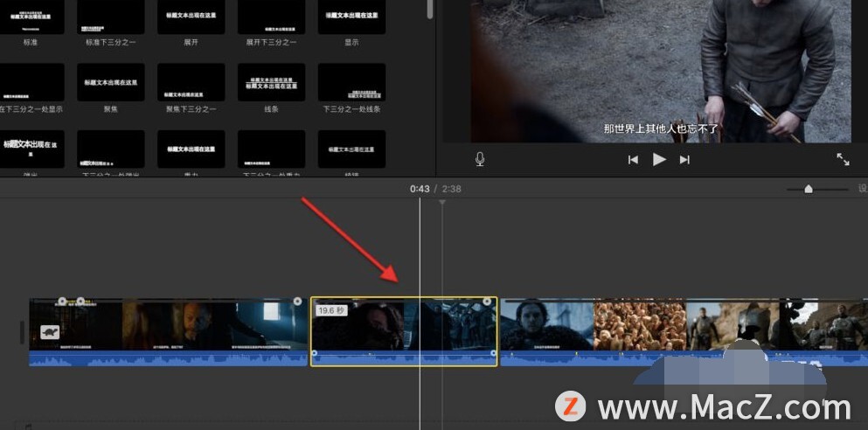This screenshot has height=430, width=868.
Task: Select the 标准 title thumbnail
Action: (31, 17)
